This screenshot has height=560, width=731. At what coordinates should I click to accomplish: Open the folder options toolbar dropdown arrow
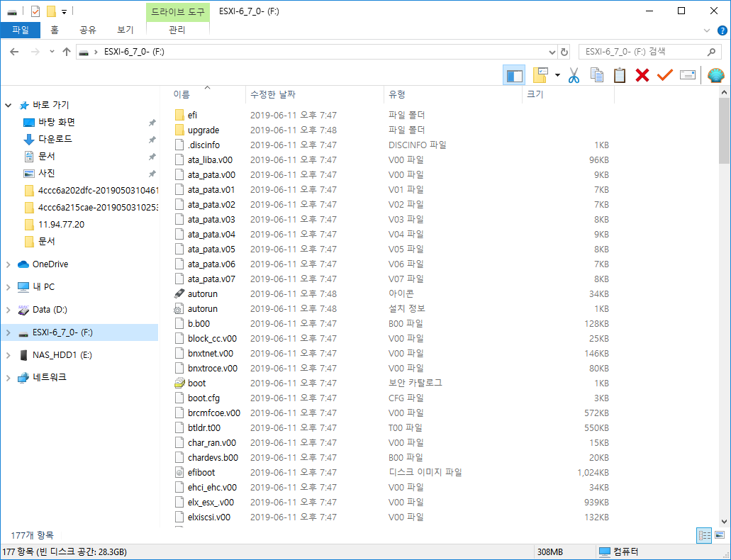[x=557, y=75]
